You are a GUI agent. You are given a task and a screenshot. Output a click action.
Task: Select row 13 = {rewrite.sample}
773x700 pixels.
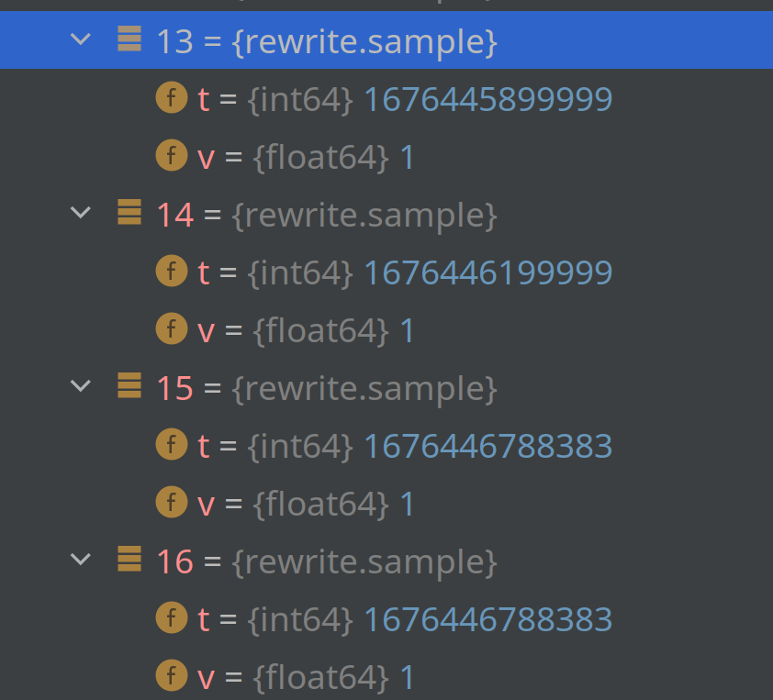click(386, 39)
